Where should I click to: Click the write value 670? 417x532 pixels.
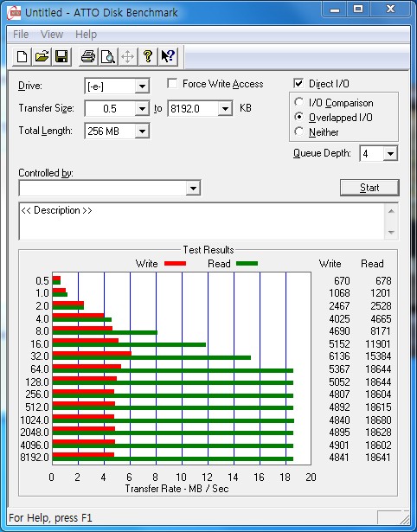click(342, 281)
